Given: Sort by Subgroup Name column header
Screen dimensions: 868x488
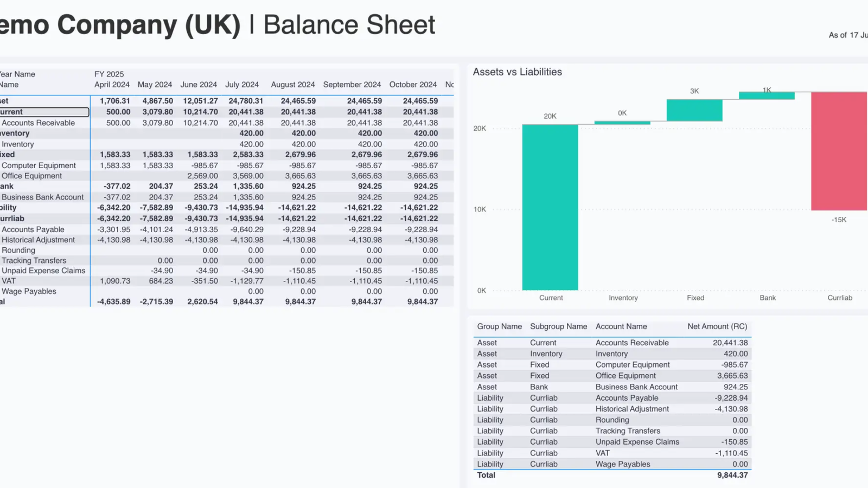Looking at the screenshot, I should 558,326.
